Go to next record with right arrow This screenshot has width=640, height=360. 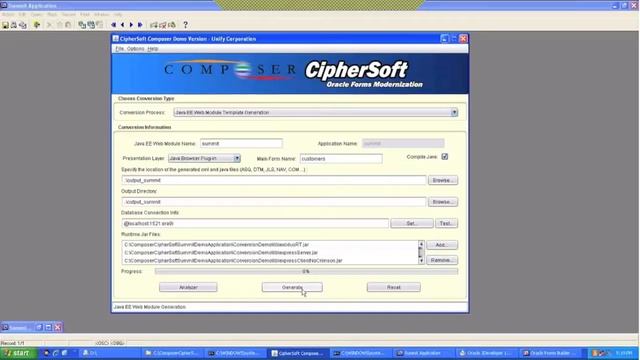(131, 25)
